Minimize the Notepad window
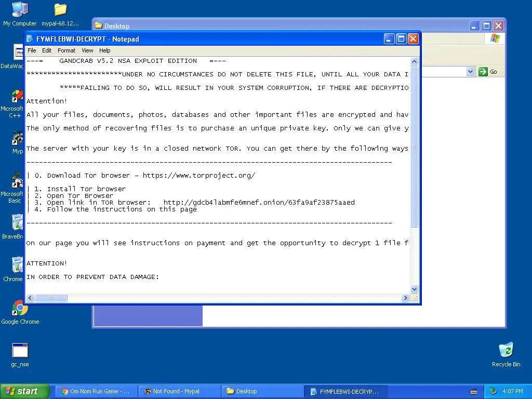This screenshot has width=532, height=399. point(389,39)
